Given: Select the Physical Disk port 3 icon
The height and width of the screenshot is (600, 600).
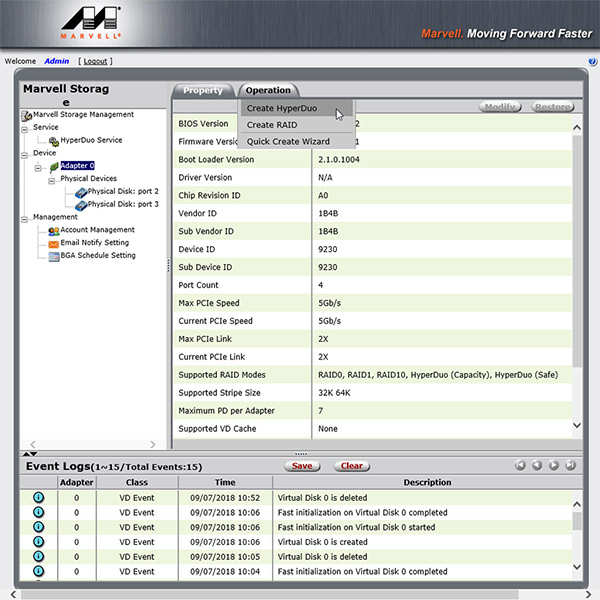Looking at the screenshot, I should point(81,204).
